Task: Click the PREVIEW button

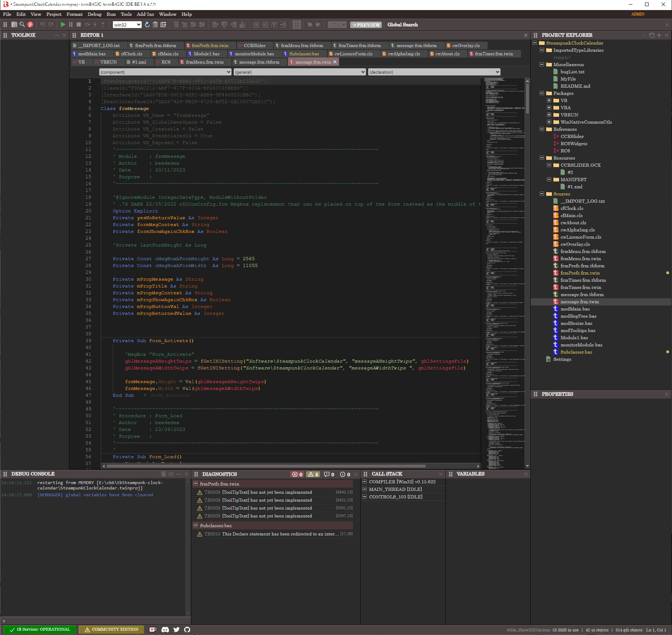Action: (366, 25)
